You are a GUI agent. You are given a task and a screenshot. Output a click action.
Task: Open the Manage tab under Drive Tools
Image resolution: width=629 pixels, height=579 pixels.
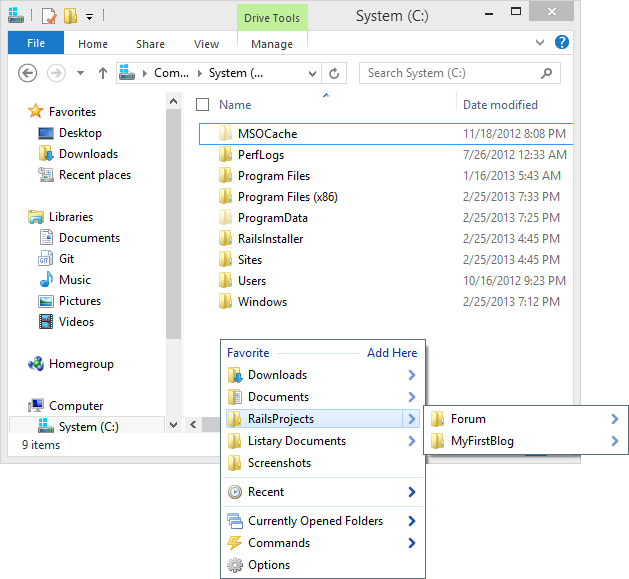(272, 44)
